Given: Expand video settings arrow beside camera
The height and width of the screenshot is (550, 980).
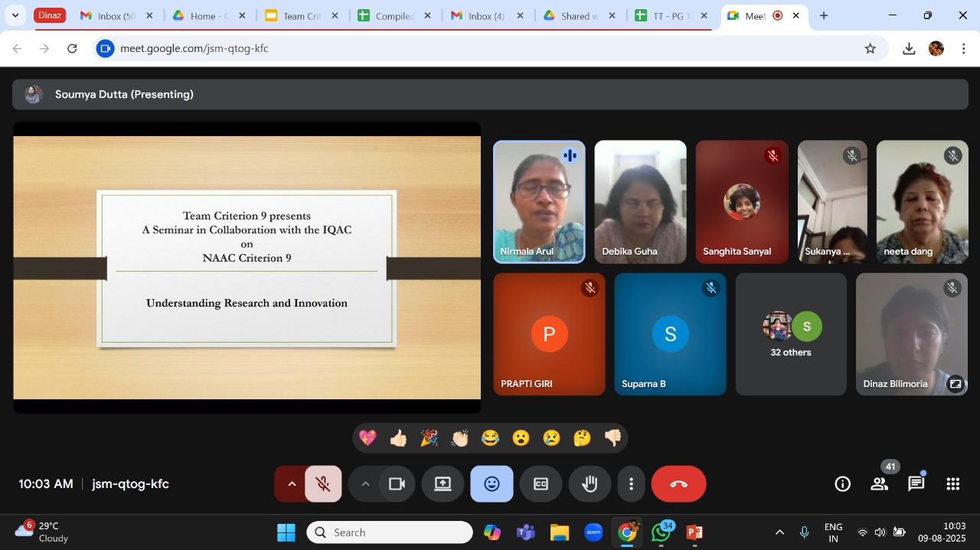Looking at the screenshot, I should [365, 484].
